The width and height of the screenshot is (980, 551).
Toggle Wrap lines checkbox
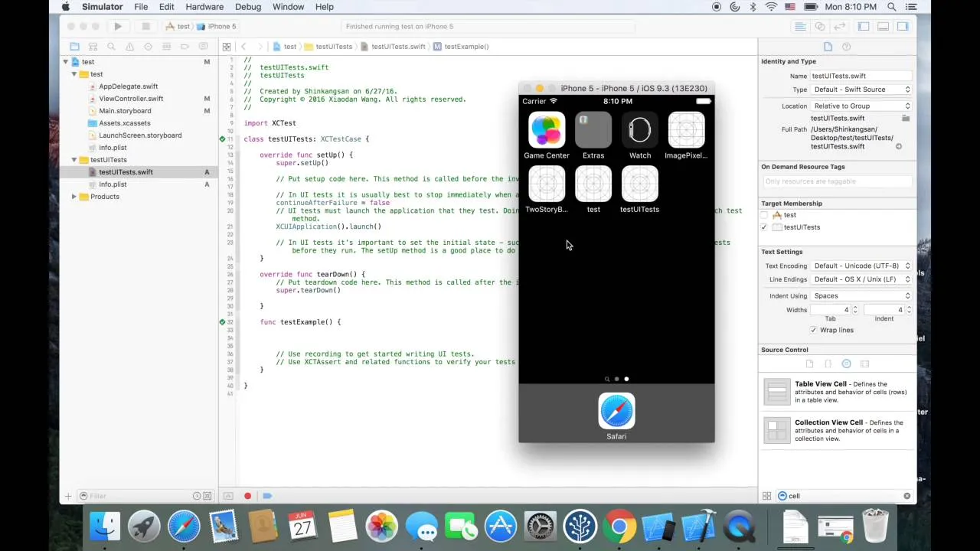click(813, 330)
